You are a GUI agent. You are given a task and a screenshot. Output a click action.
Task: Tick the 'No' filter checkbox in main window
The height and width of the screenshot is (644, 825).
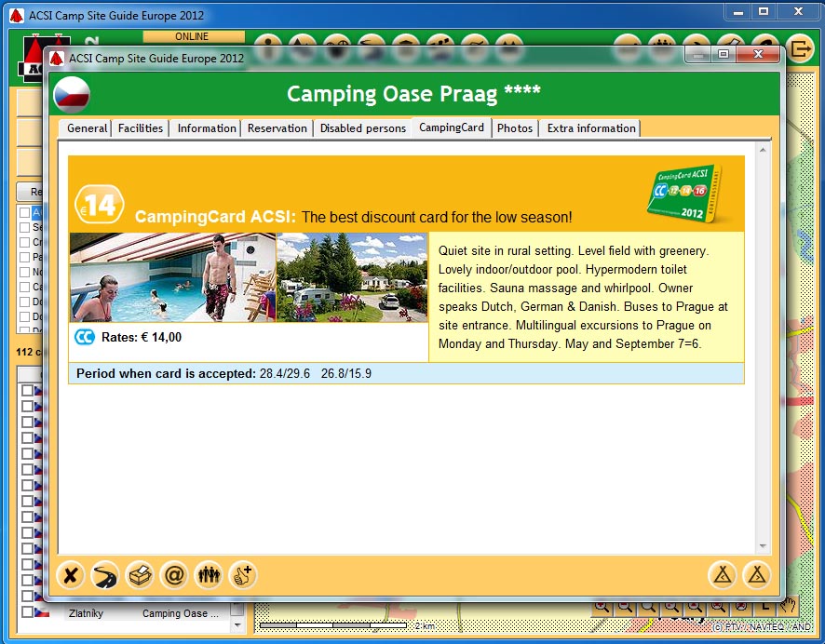point(25,272)
